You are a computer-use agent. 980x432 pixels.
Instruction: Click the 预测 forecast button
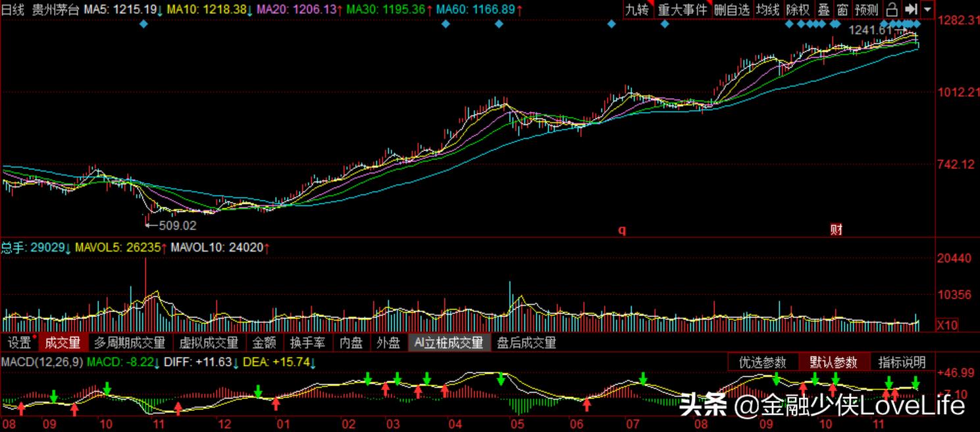click(x=867, y=10)
